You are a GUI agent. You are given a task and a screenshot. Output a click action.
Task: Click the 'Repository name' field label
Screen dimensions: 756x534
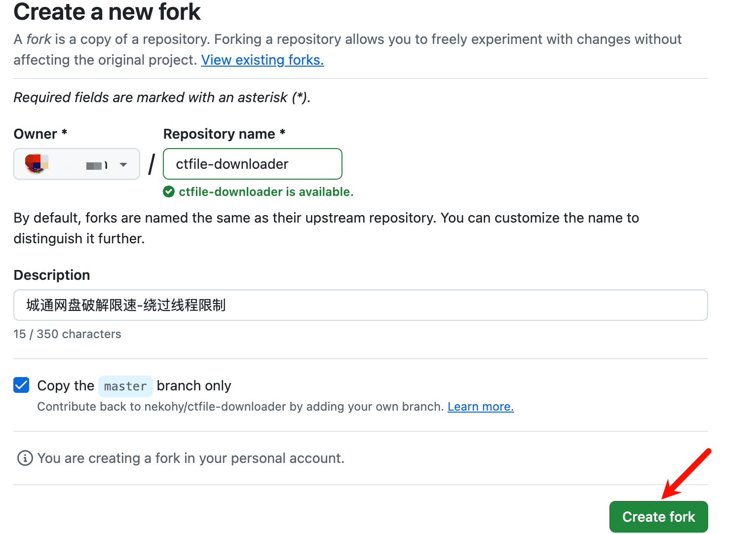click(219, 134)
